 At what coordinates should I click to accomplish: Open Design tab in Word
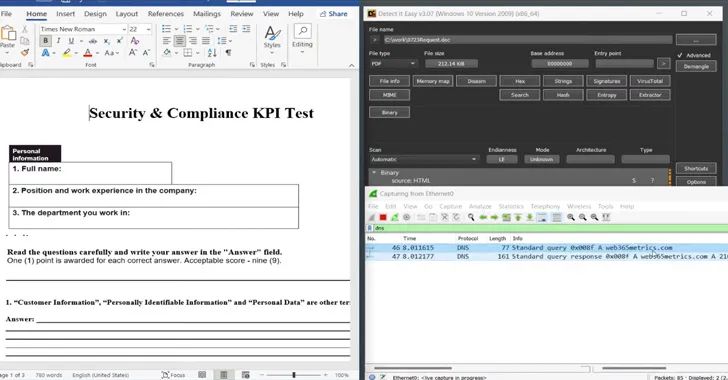click(95, 14)
